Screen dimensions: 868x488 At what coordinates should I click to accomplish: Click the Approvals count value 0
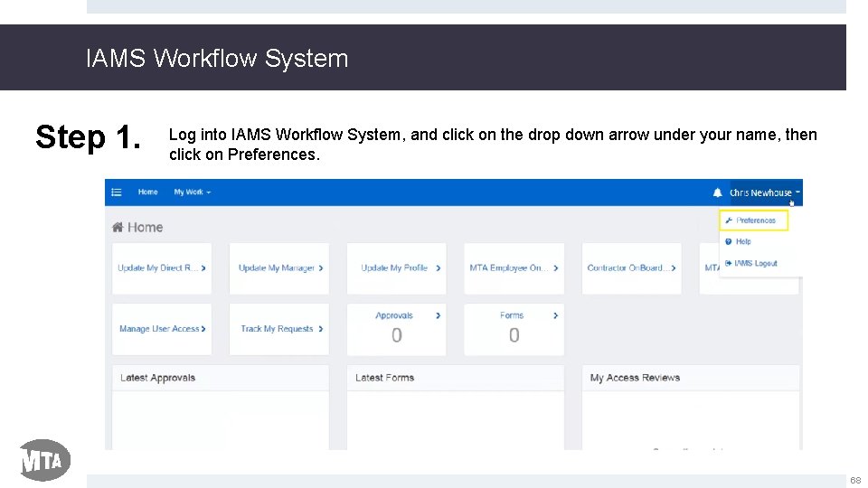[396, 335]
